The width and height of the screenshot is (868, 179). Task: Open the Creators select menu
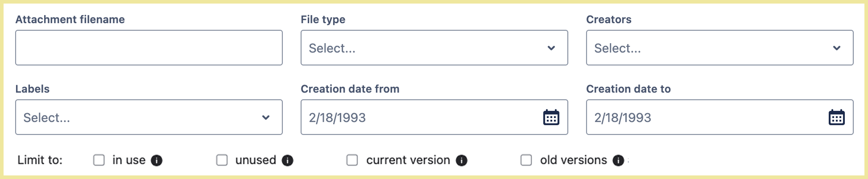[709, 48]
